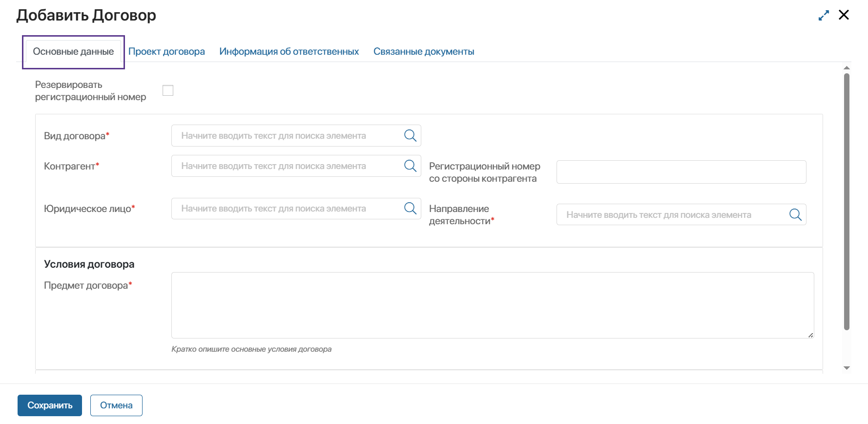Switch to the Проект договора tab

point(166,52)
